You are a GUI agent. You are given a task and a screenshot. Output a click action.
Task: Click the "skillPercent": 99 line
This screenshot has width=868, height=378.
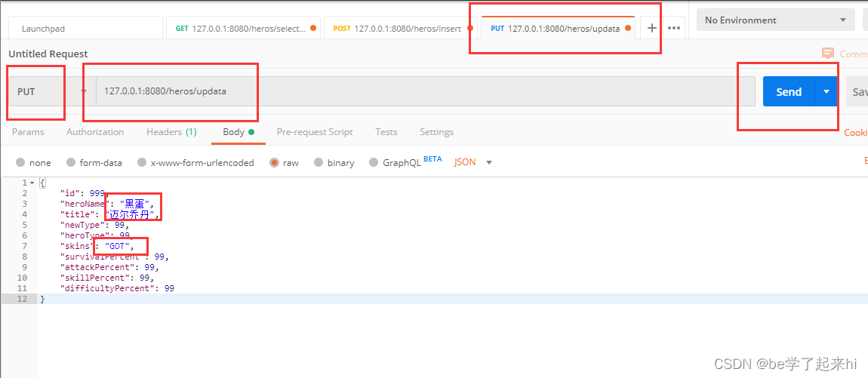click(106, 278)
